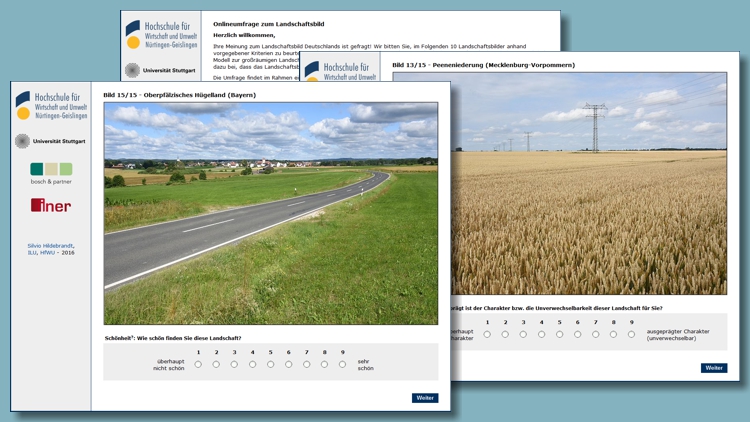Click the Hochschule logo in the back window

161,35
